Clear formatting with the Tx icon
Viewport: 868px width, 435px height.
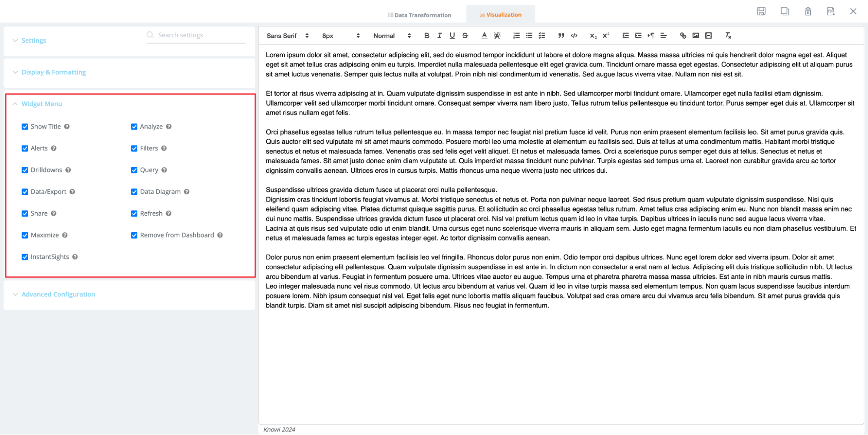pyautogui.click(x=728, y=36)
